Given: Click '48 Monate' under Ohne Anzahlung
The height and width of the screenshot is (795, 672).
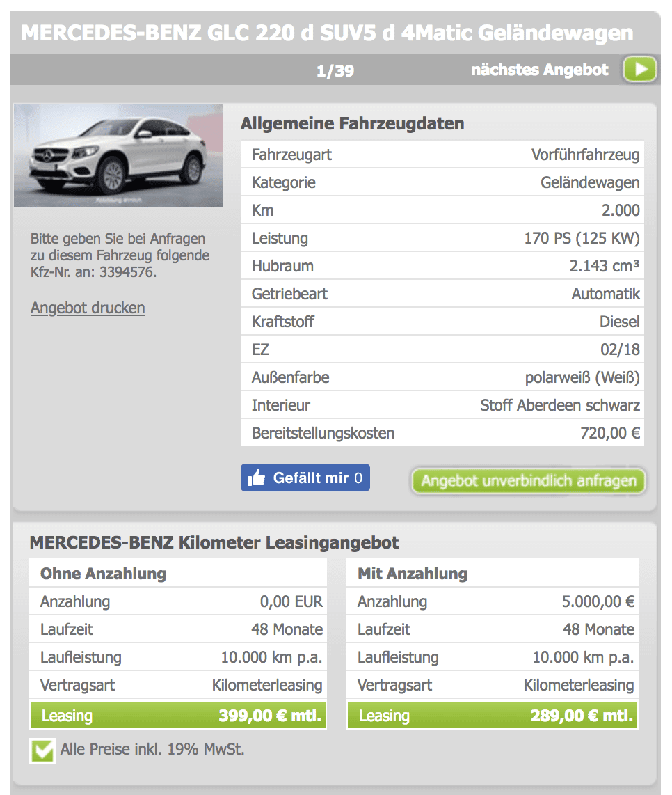Looking at the screenshot, I should pos(287,629).
